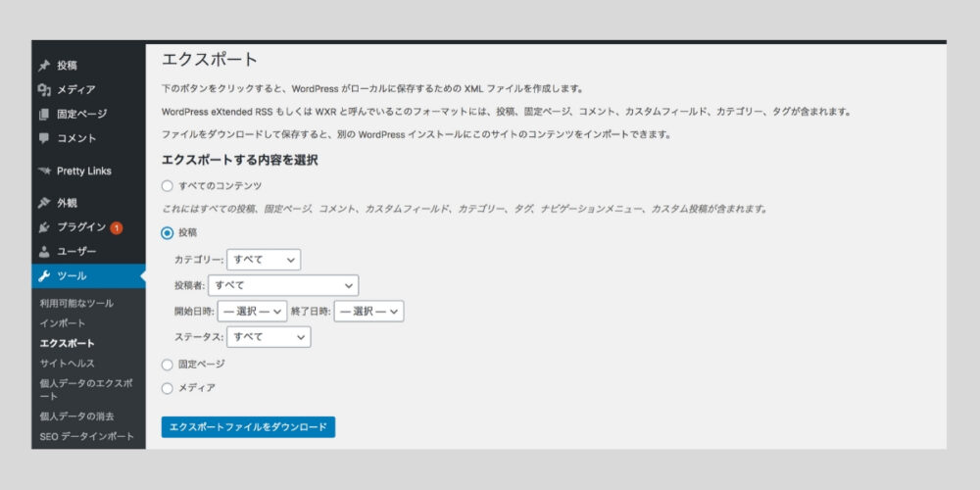The image size is (980, 490).
Task: Click the pushpin icon beside 投稿
Action: [x=44, y=66]
